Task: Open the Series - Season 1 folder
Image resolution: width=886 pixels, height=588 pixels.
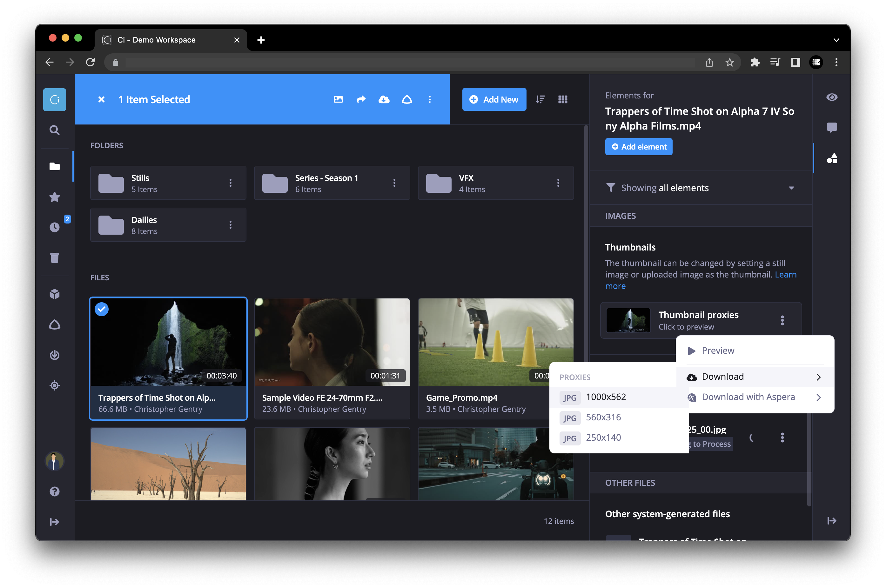Action: point(332,183)
